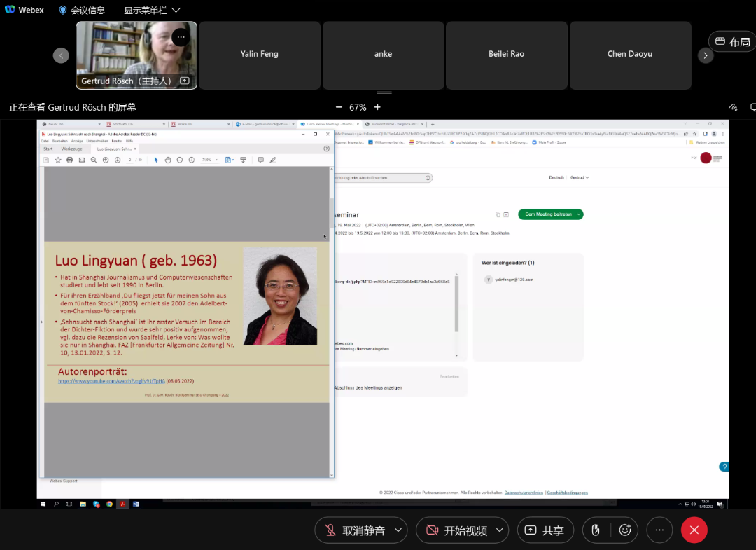Select the Chen Daoyu participant tile
This screenshot has height=550, width=756.
[630, 55]
